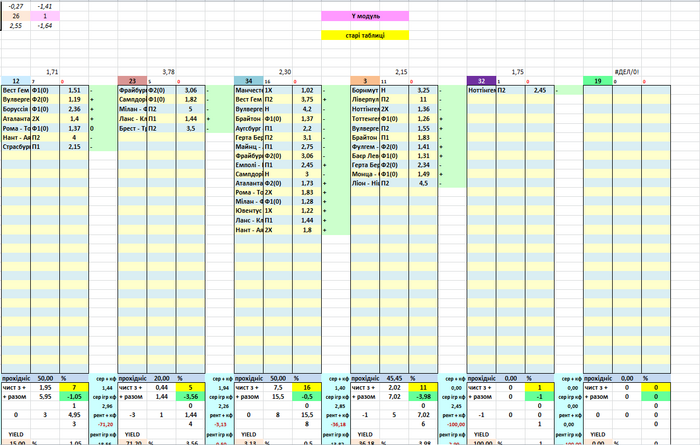The image size is (700, 445).
Task: Select 'Ліверпул' team cell in table 3
Action: click(x=365, y=100)
